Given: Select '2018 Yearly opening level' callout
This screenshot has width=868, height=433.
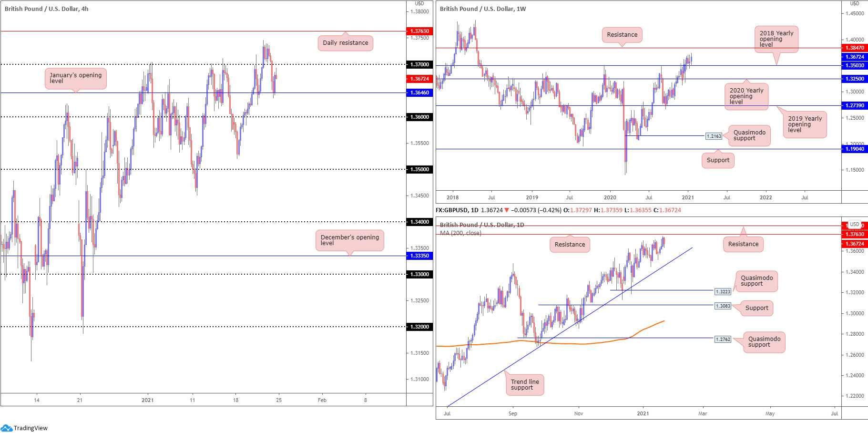Looking at the screenshot, I should pyautogui.click(x=776, y=39).
